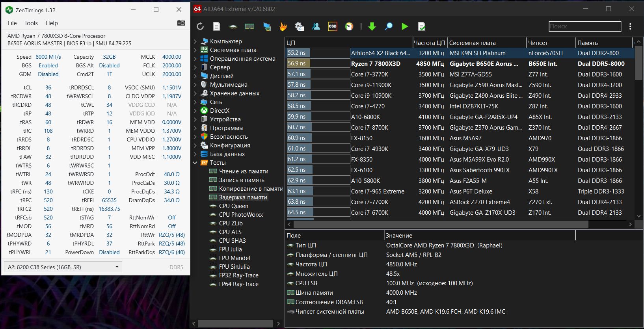This screenshot has height=329, width=644.
Task: Click the results table vertical scrollbar down arrow
Action: (x=638, y=216)
